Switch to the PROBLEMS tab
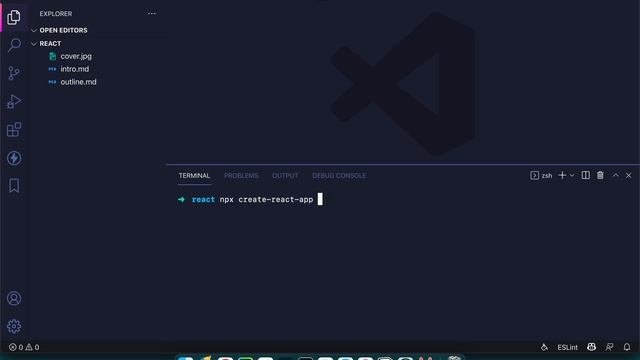The width and height of the screenshot is (640, 360). pyautogui.click(x=241, y=176)
